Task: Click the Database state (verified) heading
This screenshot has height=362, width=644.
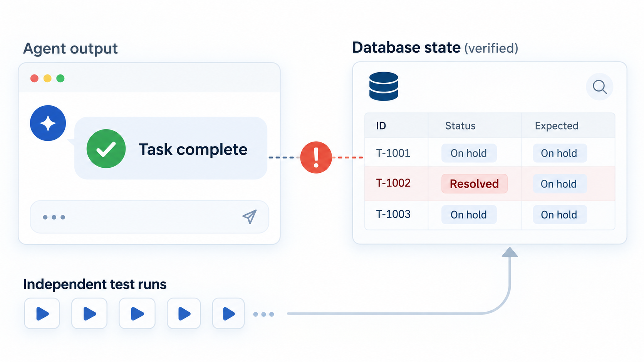Action: (x=435, y=48)
